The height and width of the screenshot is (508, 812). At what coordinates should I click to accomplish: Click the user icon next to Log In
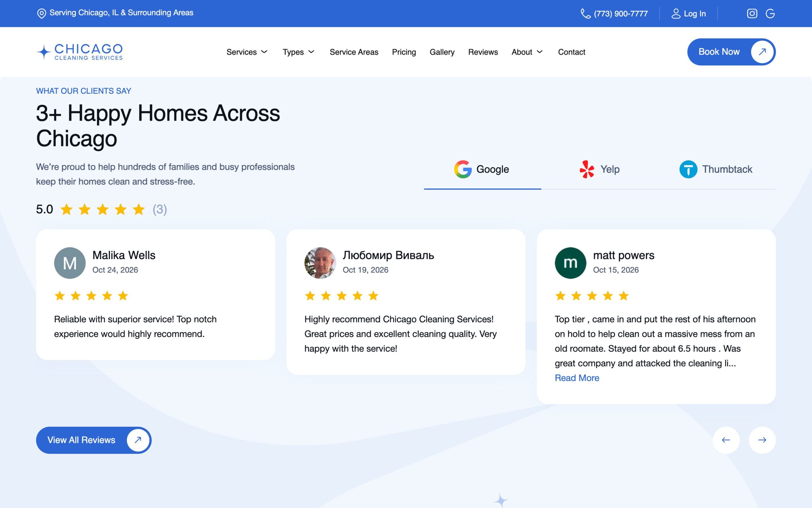pos(676,14)
